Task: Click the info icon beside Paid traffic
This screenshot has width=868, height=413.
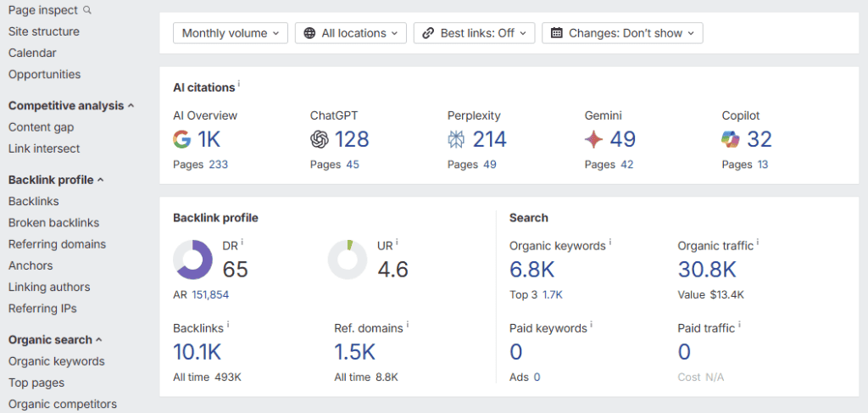Action: pos(739,325)
